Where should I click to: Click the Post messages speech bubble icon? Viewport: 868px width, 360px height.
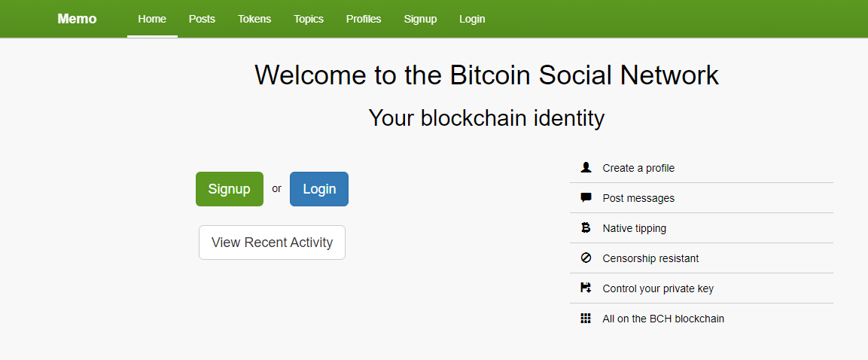586,197
